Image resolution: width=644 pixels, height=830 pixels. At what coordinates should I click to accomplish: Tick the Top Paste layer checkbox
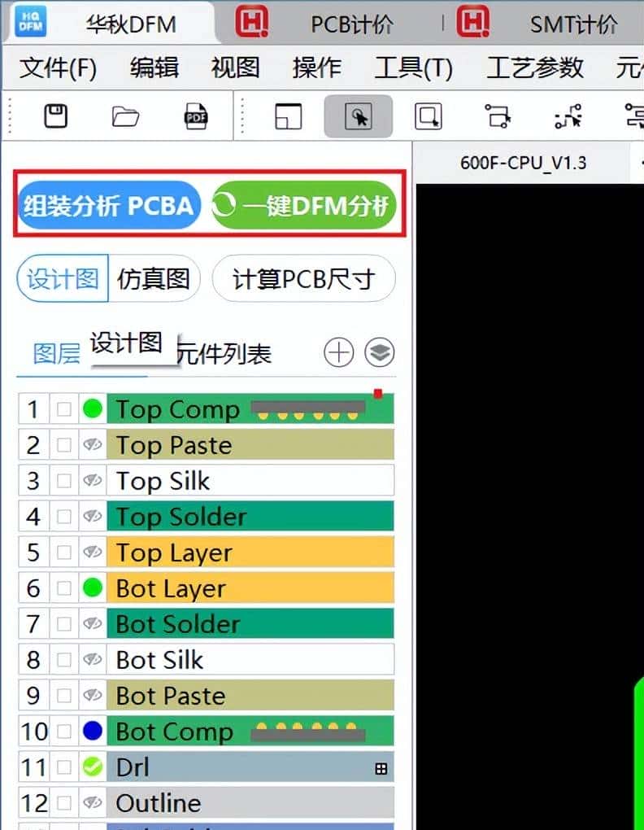(64, 444)
